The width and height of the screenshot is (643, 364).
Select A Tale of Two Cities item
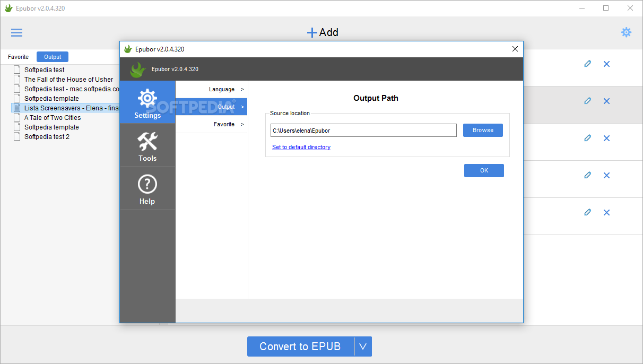pyautogui.click(x=53, y=117)
